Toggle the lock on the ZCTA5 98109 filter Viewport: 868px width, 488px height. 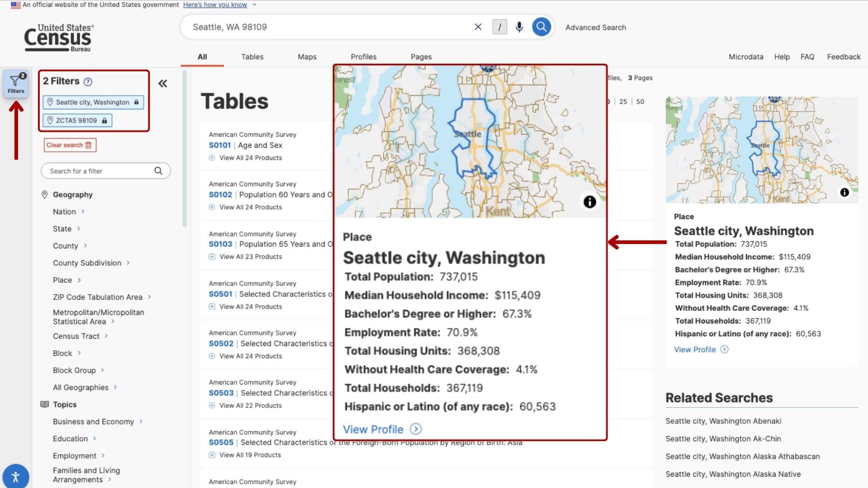point(104,120)
